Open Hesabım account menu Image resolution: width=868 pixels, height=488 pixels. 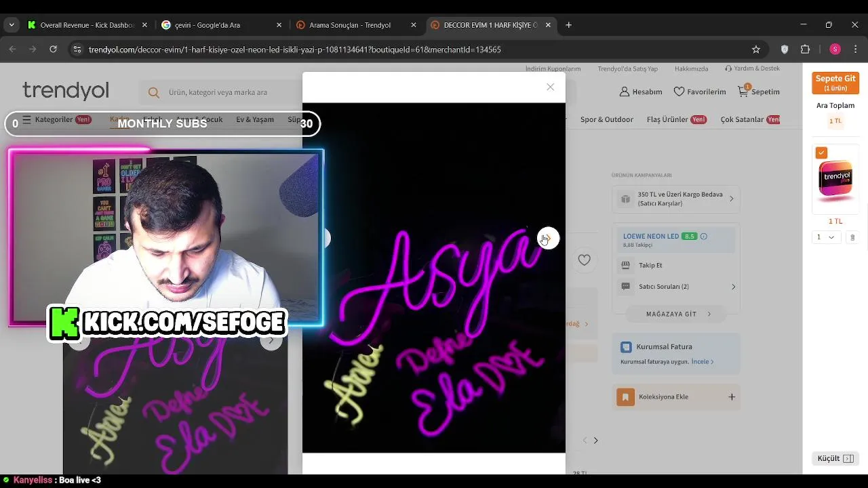click(641, 91)
